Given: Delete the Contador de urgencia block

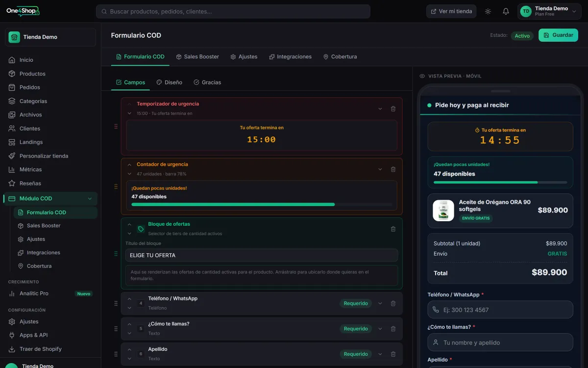Looking at the screenshot, I should point(393,169).
